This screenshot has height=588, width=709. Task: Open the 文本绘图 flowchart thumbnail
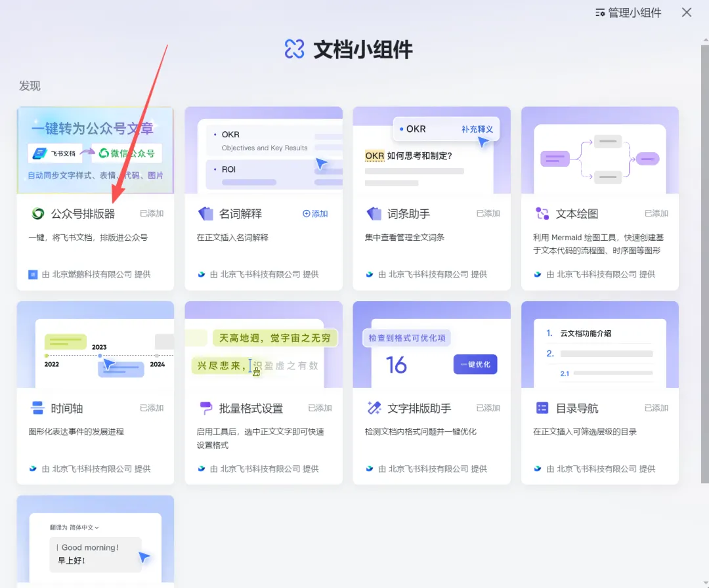[600, 150]
